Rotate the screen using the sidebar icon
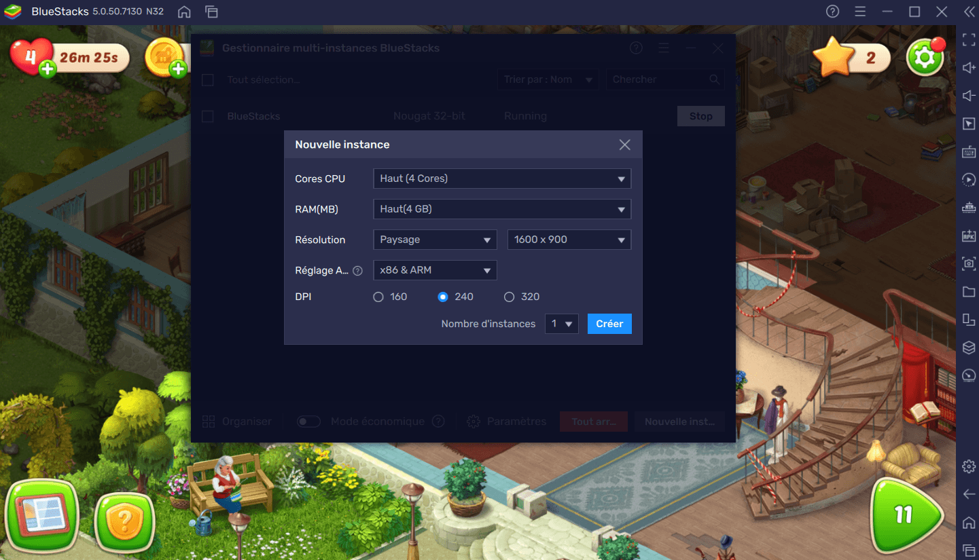Screen dimensions: 979x560 coord(969,319)
